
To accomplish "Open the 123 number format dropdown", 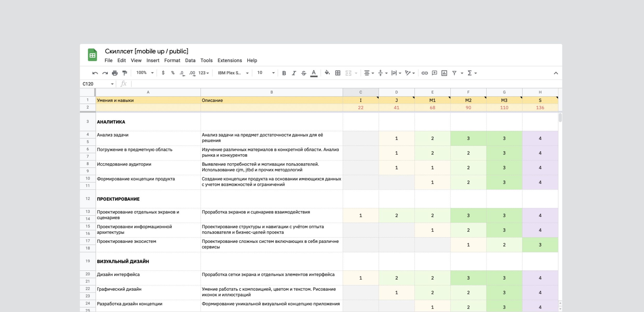I will point(204,73).
